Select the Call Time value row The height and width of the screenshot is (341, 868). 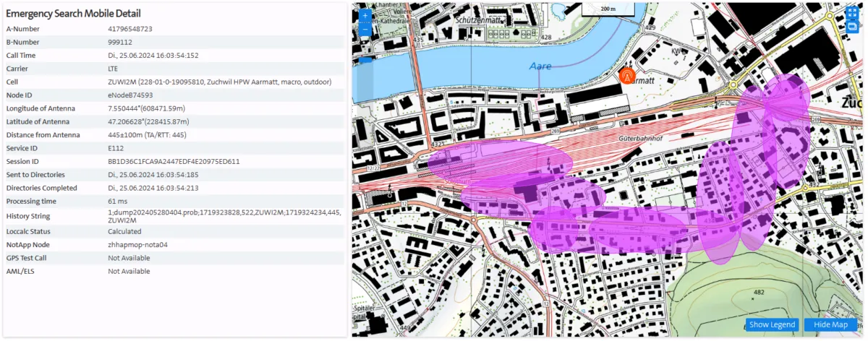click(153, 56)
